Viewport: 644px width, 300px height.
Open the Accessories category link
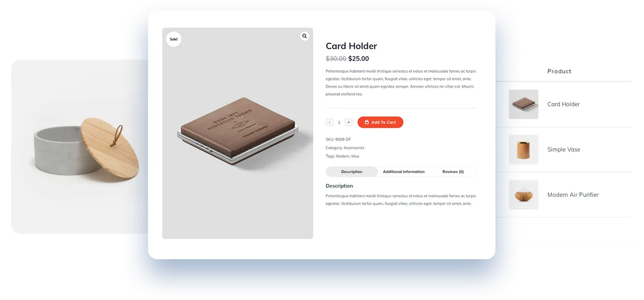(354, 148)
